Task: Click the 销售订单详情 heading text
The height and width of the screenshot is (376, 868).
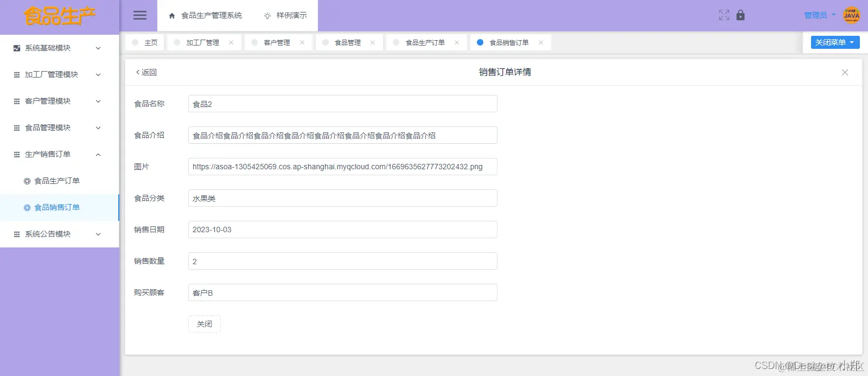Action: [505, 72]
